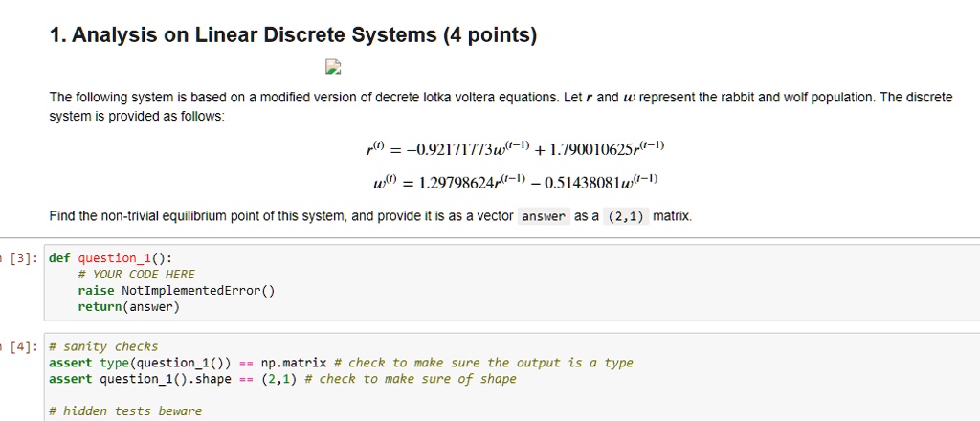Click the hidden tests beware comment
This screenshot has height=421, width=980.
pos(125,411)
